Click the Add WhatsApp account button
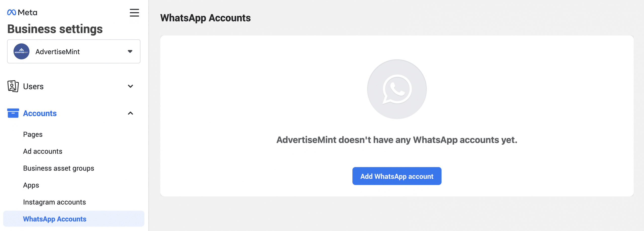Image resolution: width=644 pixels, height=231 pixels. (397, 176)
